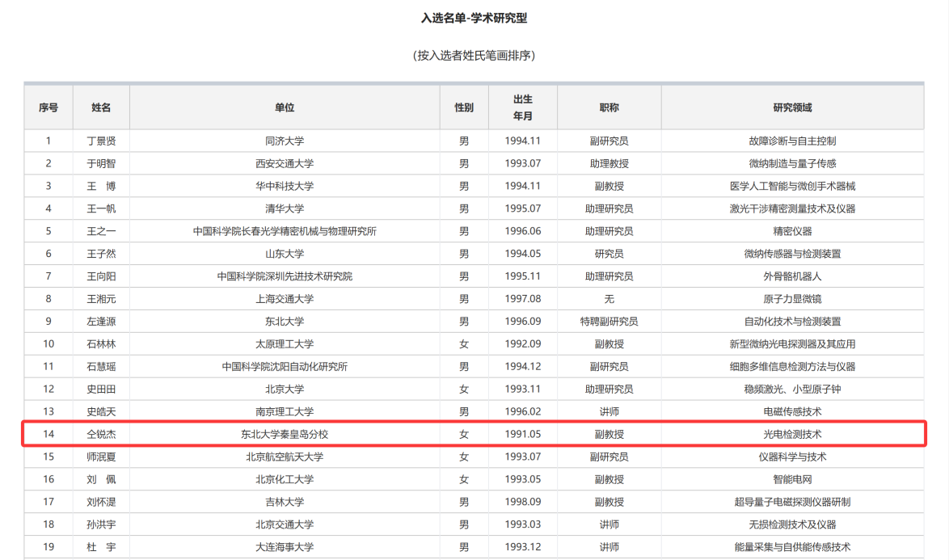Click the 出生年月 column header

[x=522, y=107]
